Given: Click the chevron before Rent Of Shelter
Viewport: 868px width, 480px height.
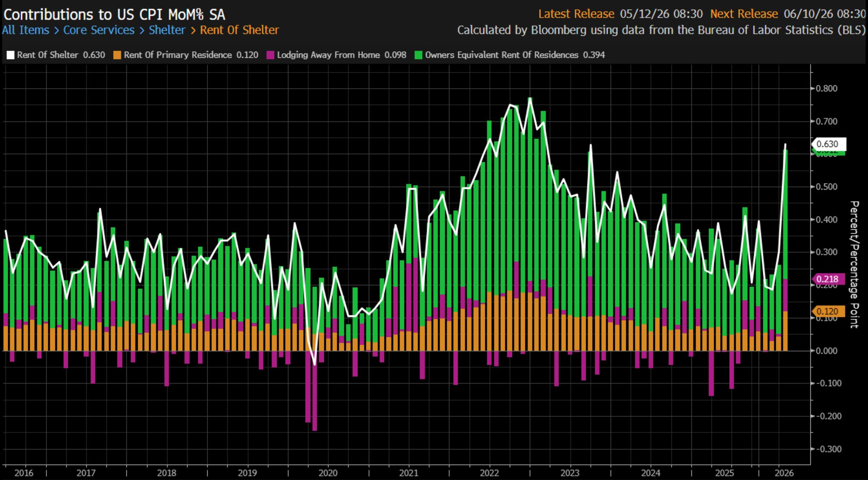Looking at the screenshot, I should coord(193,31).
